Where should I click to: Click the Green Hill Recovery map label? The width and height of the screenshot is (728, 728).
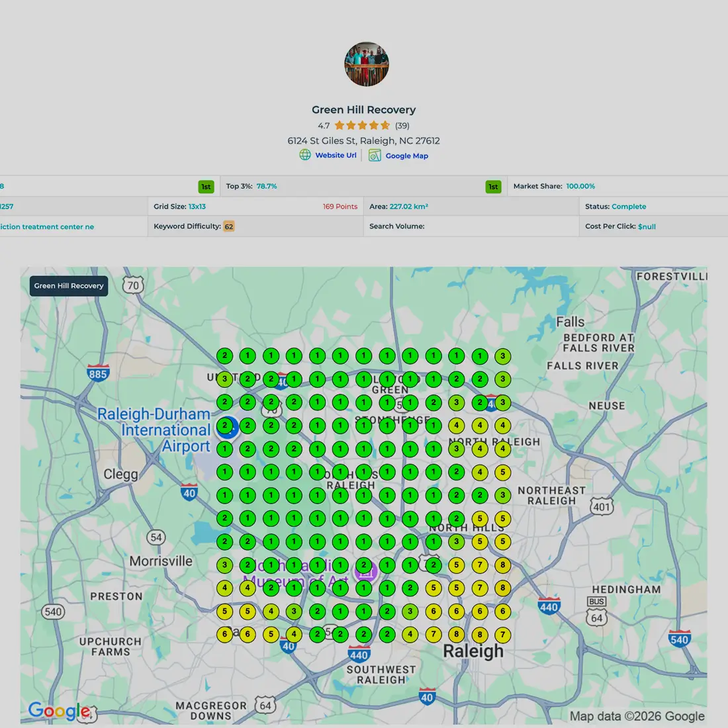point(69,286)
